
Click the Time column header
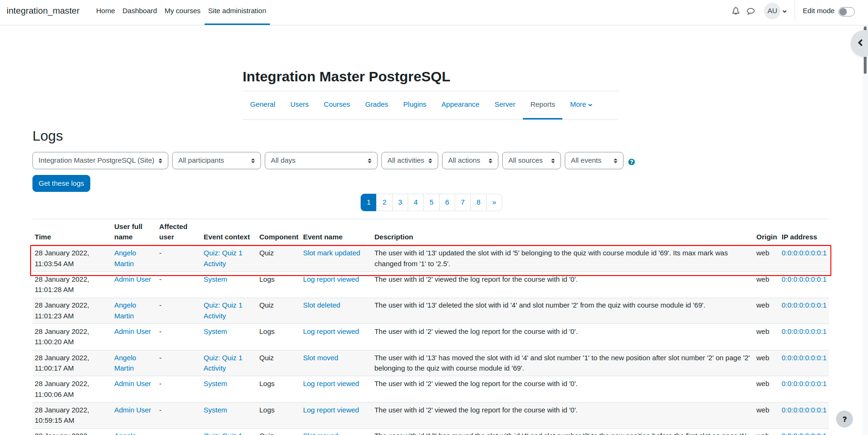pos(43,237)
